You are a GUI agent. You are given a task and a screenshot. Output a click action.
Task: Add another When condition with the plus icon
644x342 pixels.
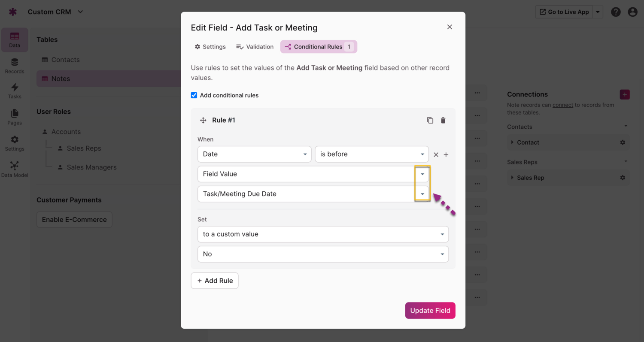click(446, 154)
